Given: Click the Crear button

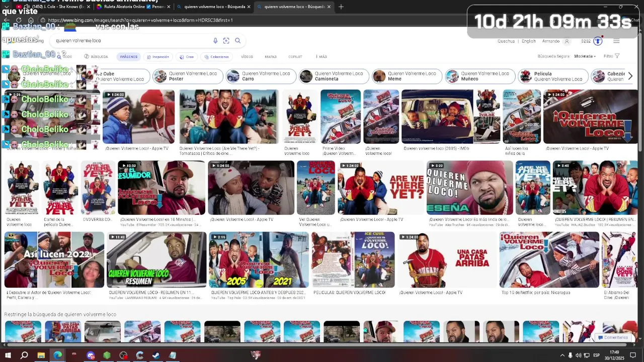Looking at the screenshot, I should (x=187, y=57).
